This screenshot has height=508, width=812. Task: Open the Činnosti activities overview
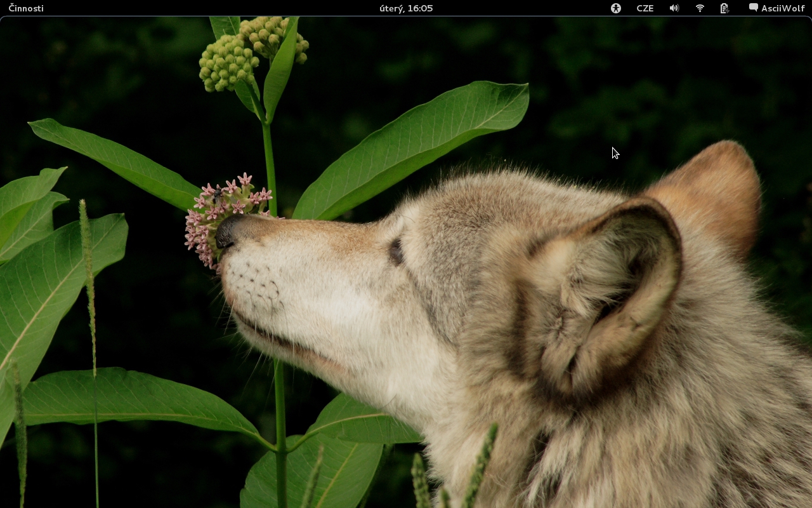click(x=26, y=8)
